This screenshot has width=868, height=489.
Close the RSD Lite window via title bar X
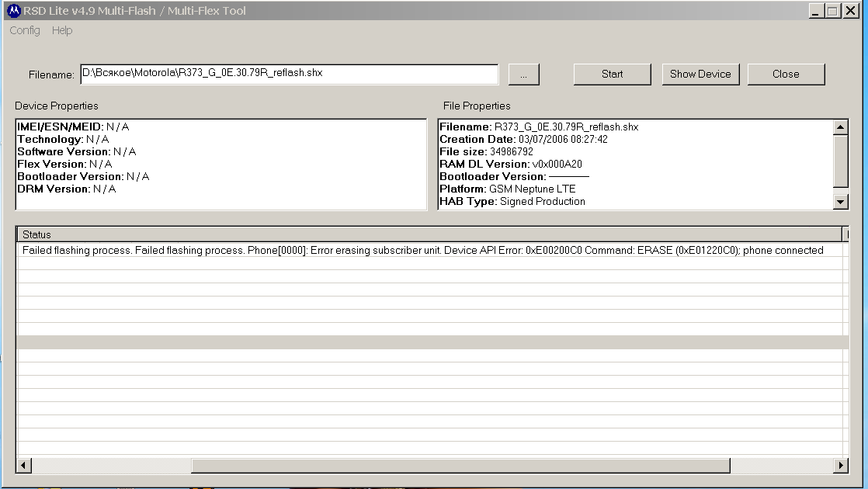[x=851, y=11]
